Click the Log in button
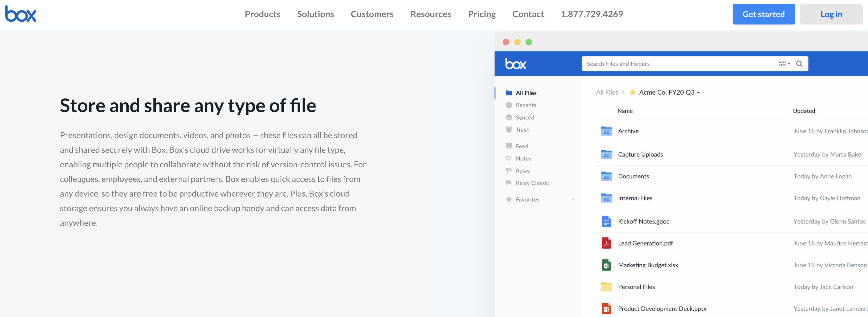This screenshot has width=868, height=317. (831, 14)
